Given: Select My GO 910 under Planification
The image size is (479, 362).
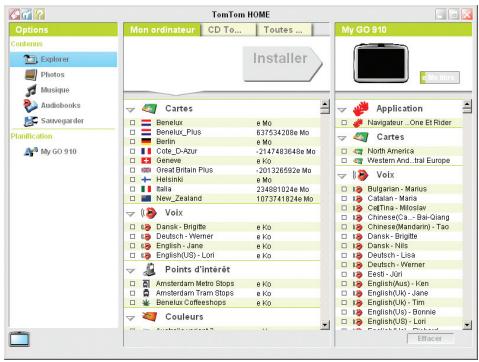Looking at the screenshot, I should [x=58, y=152].
